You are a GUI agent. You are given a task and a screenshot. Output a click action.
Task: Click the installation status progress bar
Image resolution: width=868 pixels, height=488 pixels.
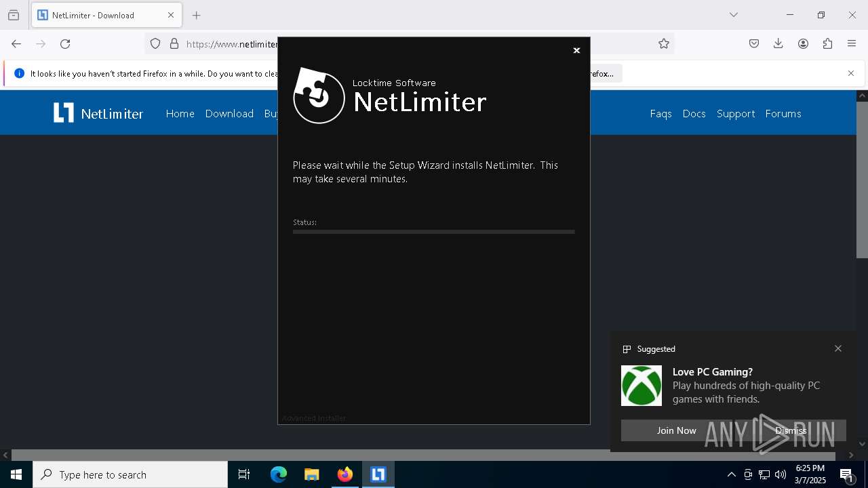coord(434,232)
